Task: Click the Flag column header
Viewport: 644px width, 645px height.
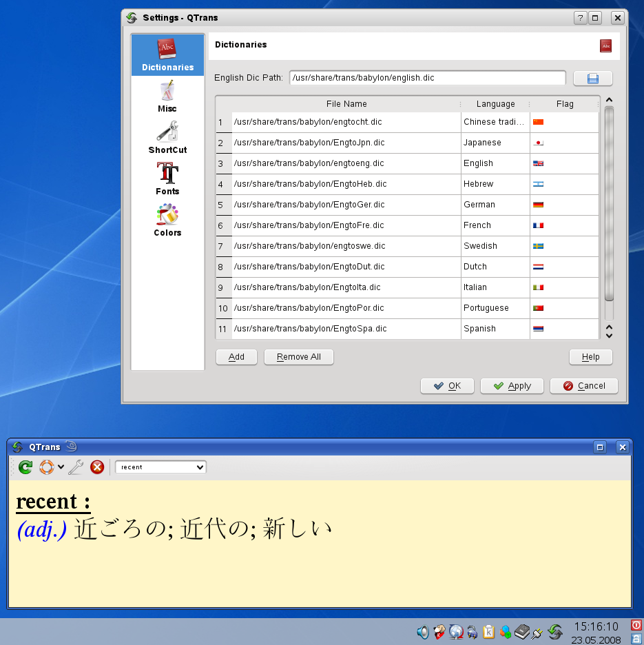Action: [565, 104]
